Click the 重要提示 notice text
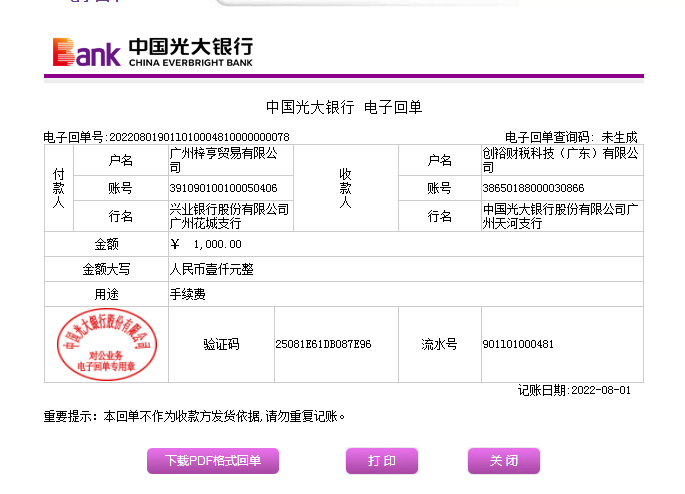The image size is (685, 494). tap(194, 416)
